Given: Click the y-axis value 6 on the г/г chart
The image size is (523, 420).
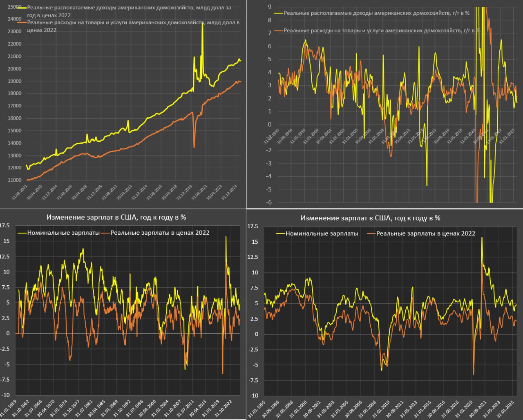Looking at the screenshot, I should pyautogui.click(x=270, y=46).
